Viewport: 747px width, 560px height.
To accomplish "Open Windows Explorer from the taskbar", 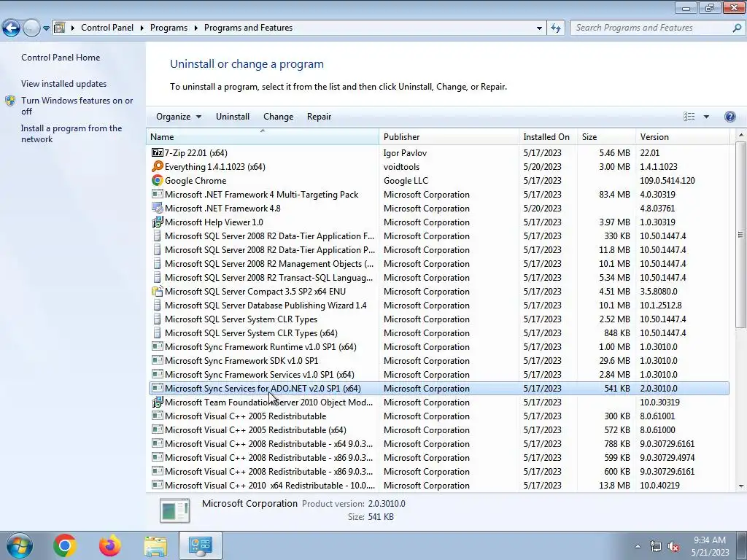I will [x=156, y=546].
